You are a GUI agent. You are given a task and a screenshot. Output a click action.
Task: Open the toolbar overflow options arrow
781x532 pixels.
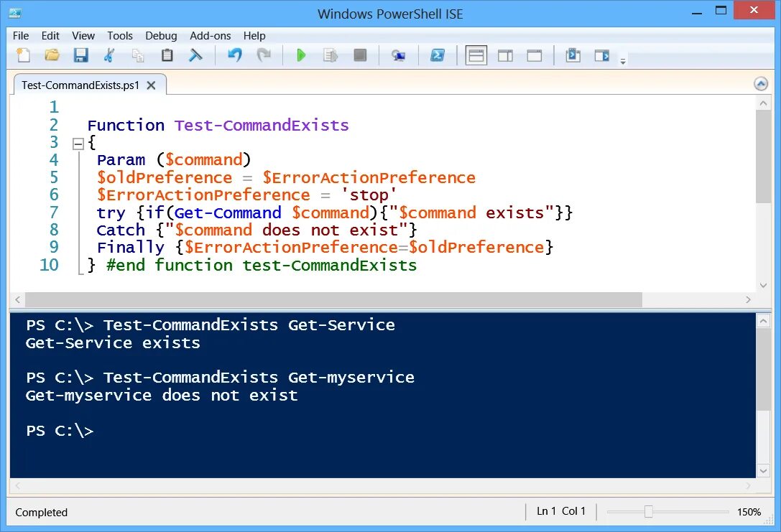pyautogui.click(x=623, y=61)
